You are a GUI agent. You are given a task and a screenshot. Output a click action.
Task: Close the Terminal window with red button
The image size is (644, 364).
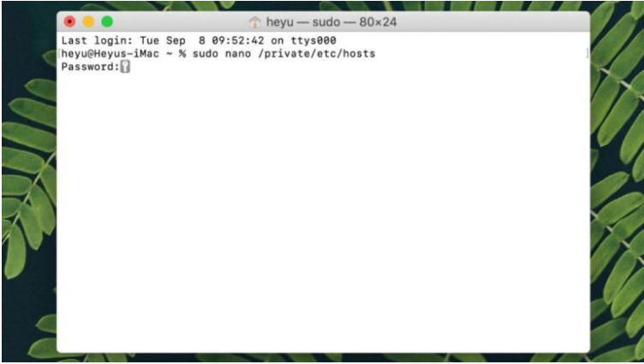click(70, 21)
